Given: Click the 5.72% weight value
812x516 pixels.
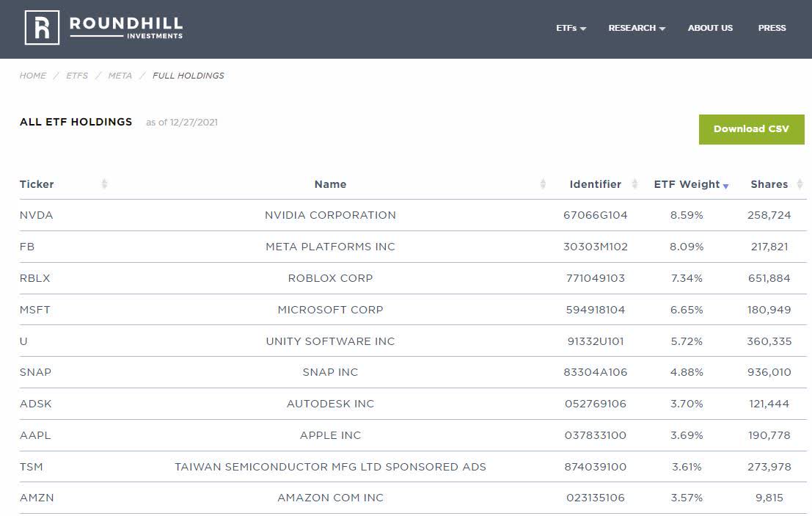Looking at the screenshot, I should [x=687, y=341].
